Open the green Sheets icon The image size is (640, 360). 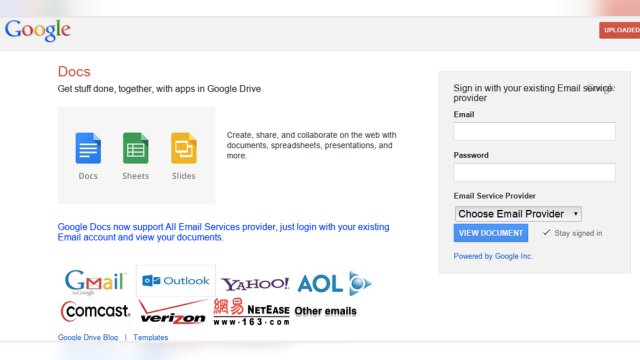136,148
